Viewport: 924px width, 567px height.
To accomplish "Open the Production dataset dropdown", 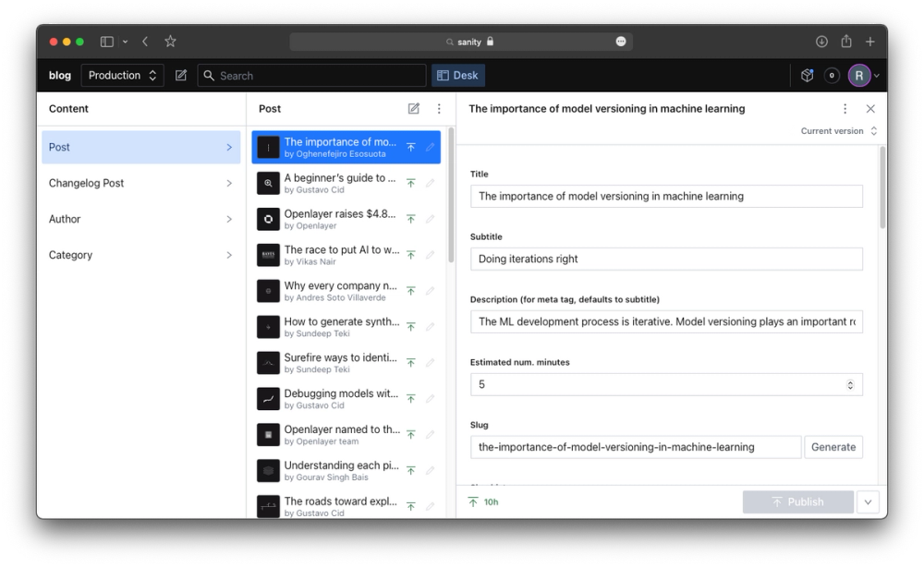I will 122,75.
